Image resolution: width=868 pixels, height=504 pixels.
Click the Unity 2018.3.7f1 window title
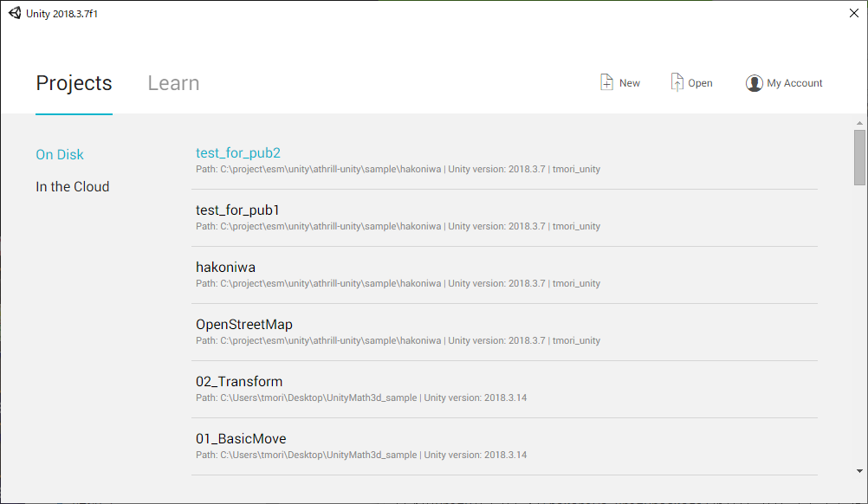(x=62, y=14)
